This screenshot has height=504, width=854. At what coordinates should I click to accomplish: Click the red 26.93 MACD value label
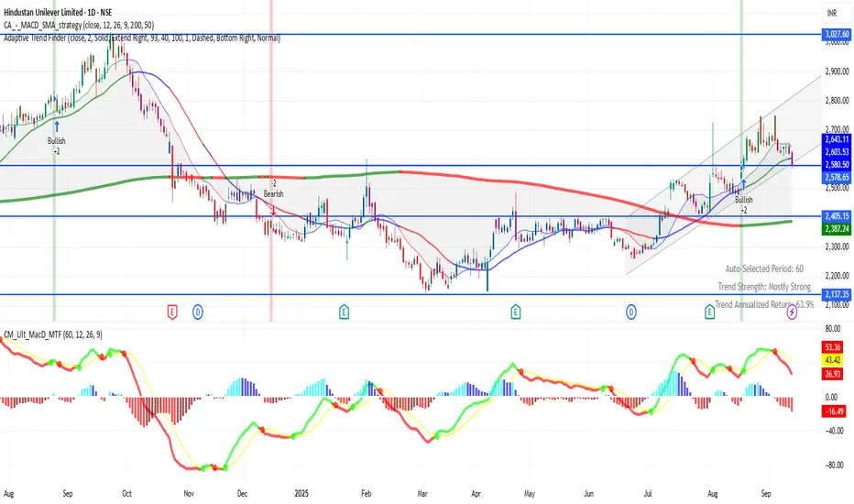tap(833, 374)
